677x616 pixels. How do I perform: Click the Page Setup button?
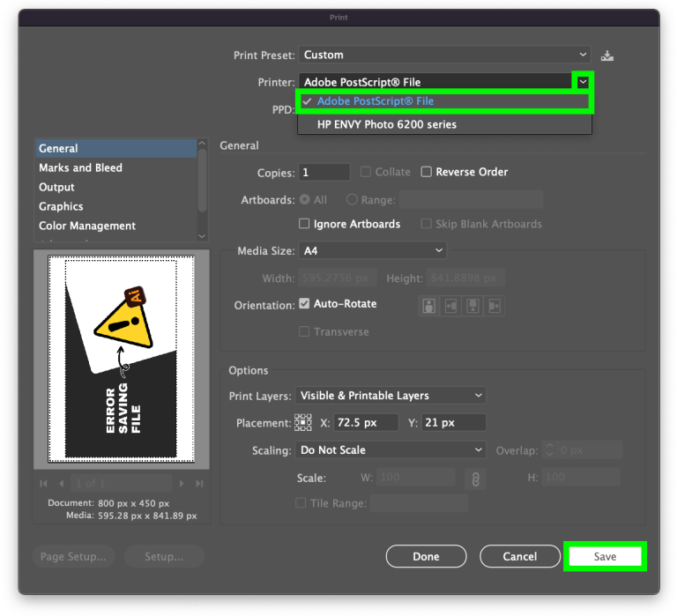(x=73, y=556)
